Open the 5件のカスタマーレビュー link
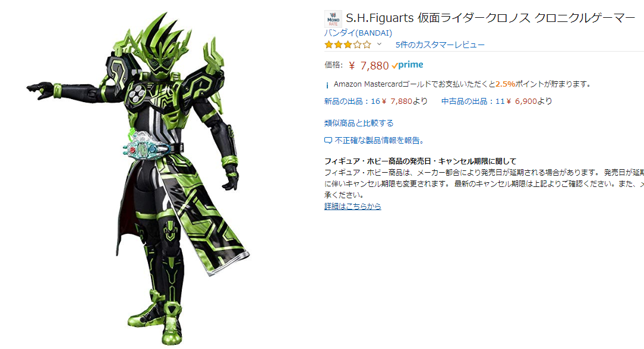Screen dimensions: 644x349 [x=440, y=45]
